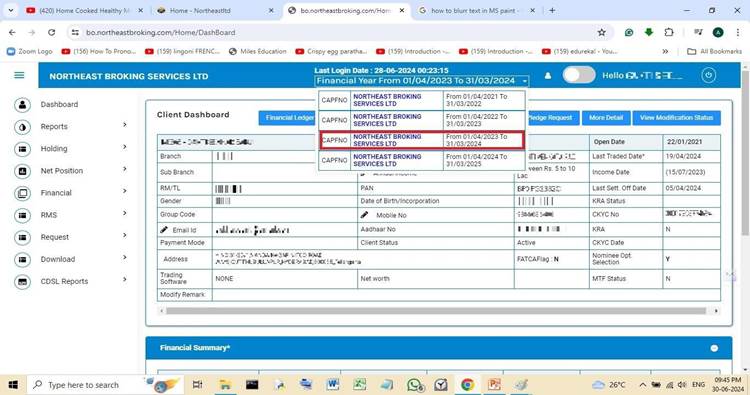Click the right arrow of table scrollbar

pos(716,311)
